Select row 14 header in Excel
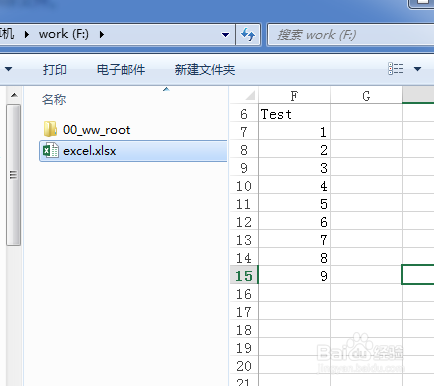 point(244,258)
